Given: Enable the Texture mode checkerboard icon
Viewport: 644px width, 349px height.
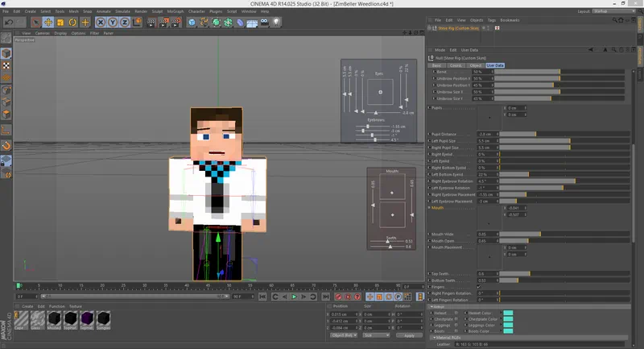Looking at the screenshot, I should coord(6,65).
